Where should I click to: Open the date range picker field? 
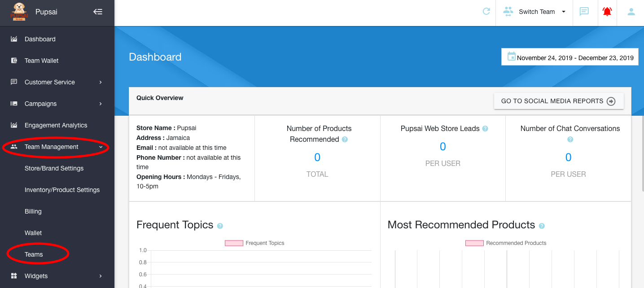coord(570,57)
